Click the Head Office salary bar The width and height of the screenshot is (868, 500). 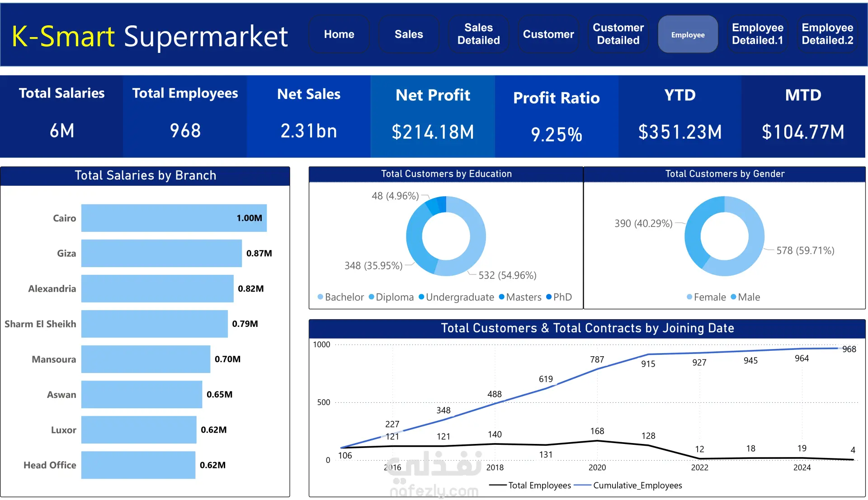click(138, 465)
